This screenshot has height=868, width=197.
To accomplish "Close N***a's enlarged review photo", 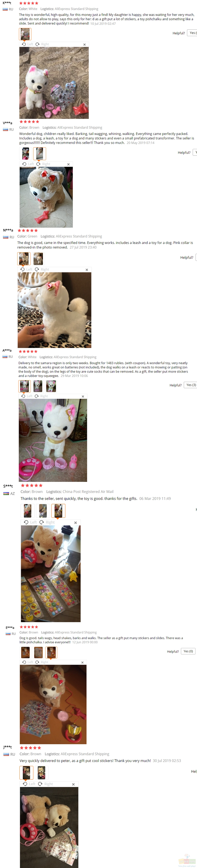I will click(x=87, y=269).
